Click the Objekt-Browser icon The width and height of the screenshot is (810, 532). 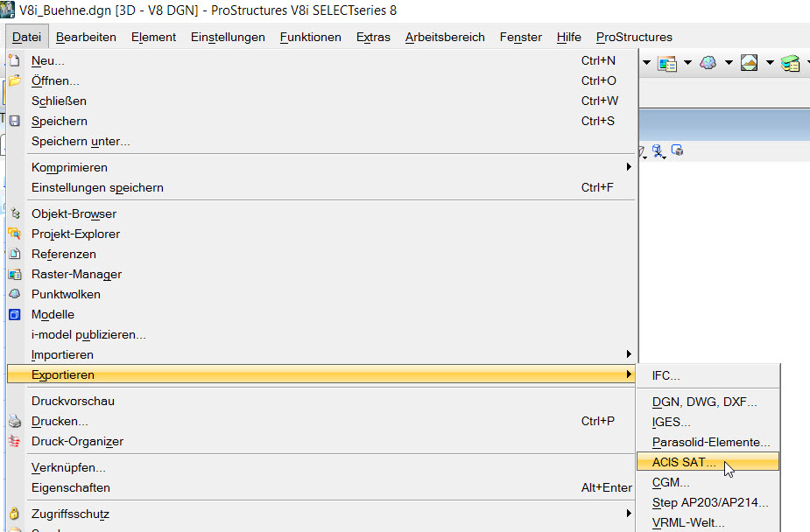tap(15, 213)
